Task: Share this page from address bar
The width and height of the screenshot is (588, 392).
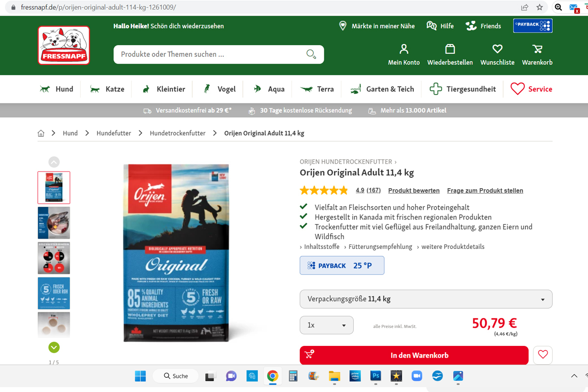Action: [x=525, y=7]
